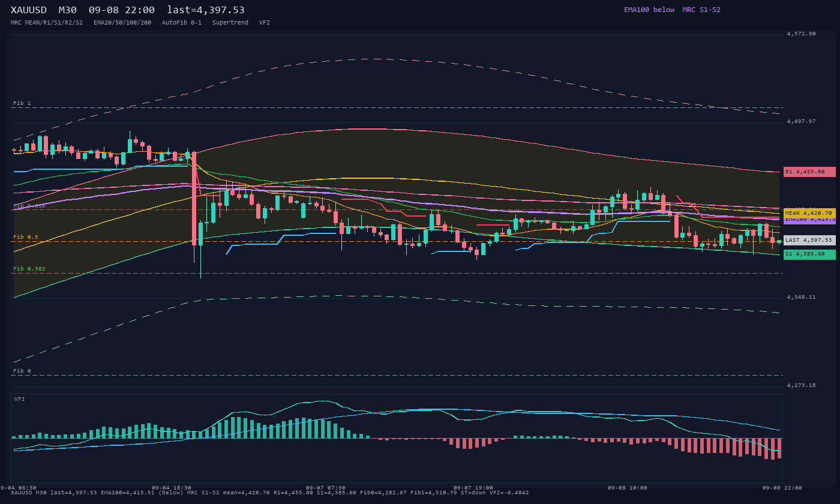Select the 'EMA100 below MRC S1-S2' status text
This screenshot has width=840, height=504.
672,10
